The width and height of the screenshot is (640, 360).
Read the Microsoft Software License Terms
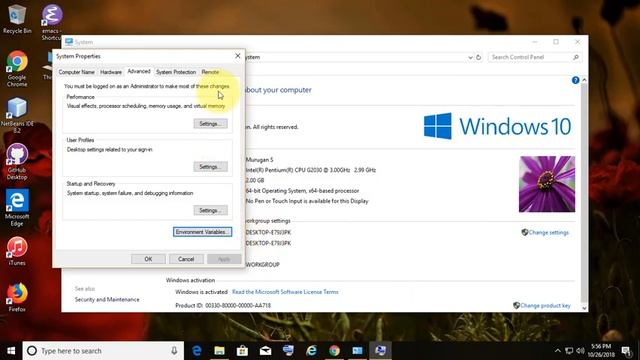pos(285,292)
